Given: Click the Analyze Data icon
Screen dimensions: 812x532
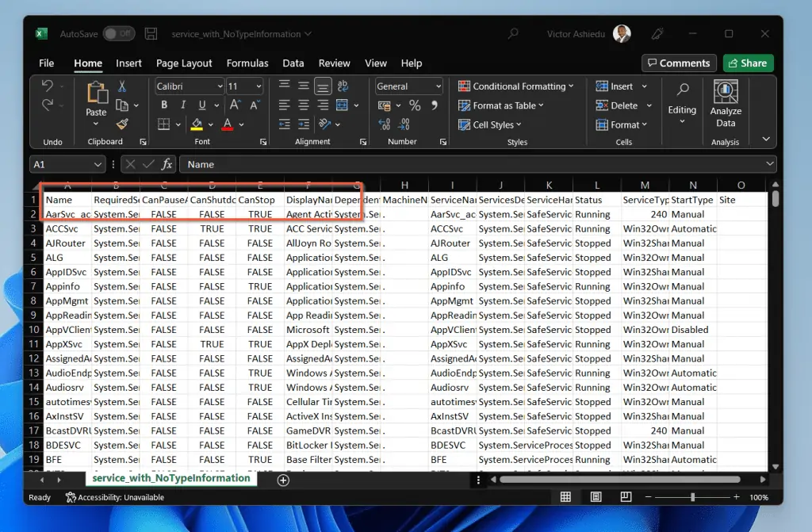Looking at the screenshot, I should coord(726,92).
